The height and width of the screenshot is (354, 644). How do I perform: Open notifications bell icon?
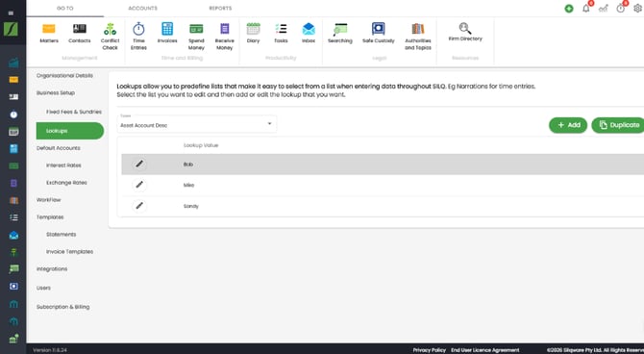pos(586,9)
